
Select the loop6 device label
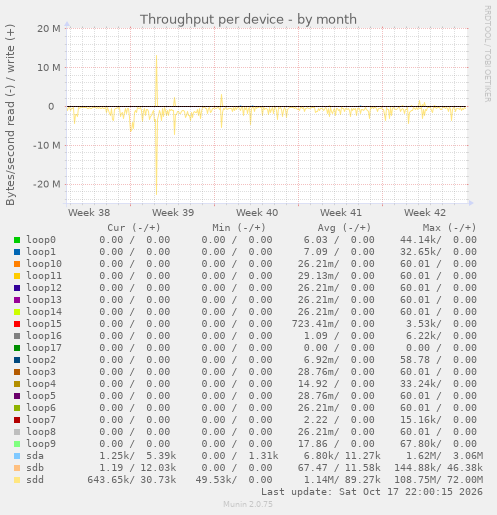tap(41, 408)
